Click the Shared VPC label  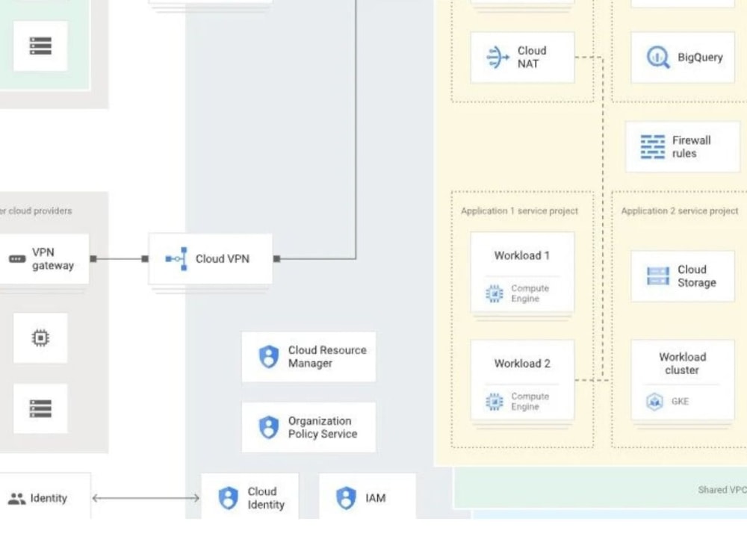tap(722, 490)
